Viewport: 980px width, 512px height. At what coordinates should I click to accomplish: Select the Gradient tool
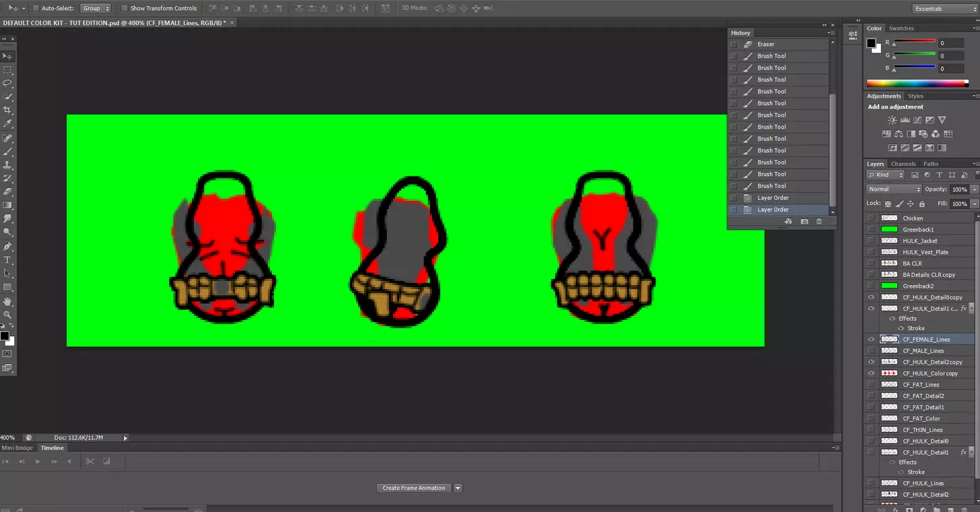(8, 205)
